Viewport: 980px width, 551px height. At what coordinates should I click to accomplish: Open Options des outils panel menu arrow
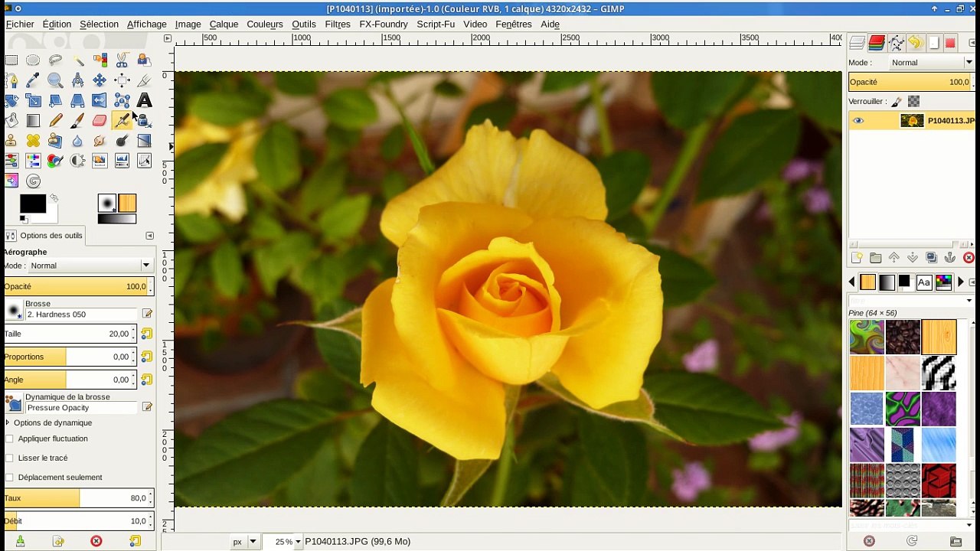pyautogui.click(x=149, y=236)
